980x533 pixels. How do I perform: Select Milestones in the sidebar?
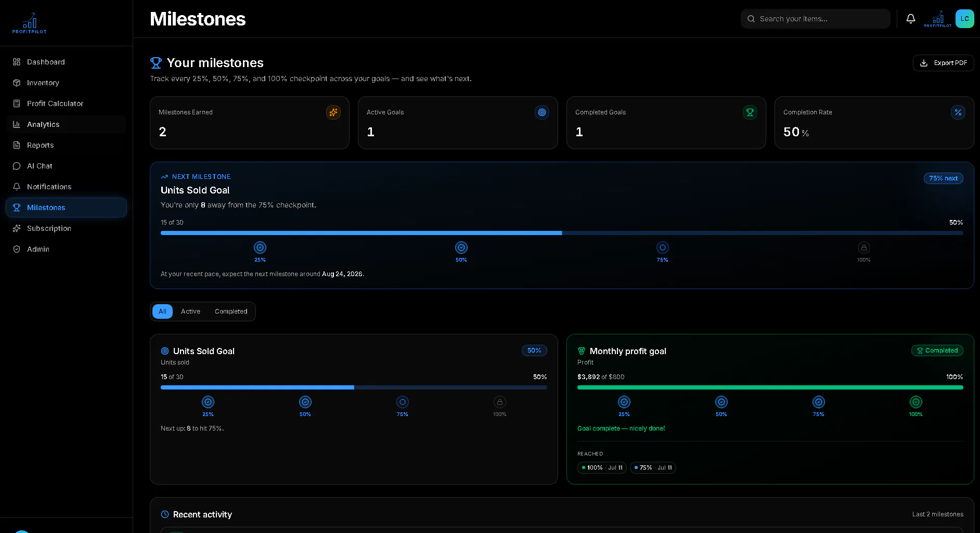[x=66, y=207]
